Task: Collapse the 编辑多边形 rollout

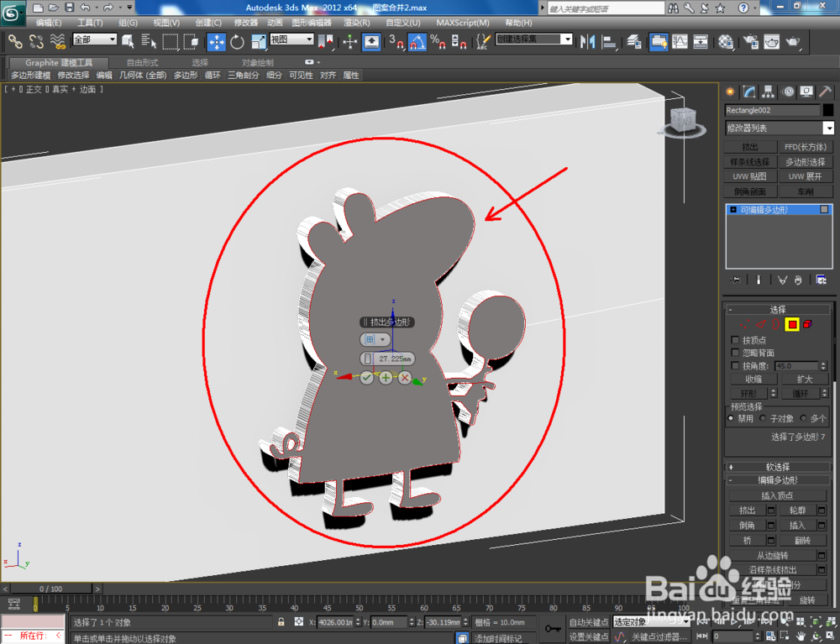Action: point(777,480)
